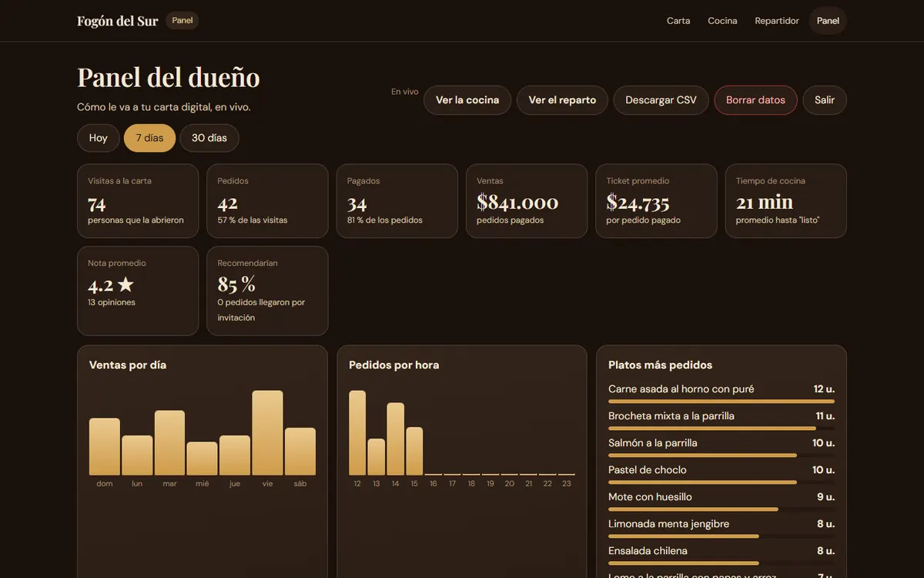
Task: Open the Carta page in navigation
Action: 678,21
